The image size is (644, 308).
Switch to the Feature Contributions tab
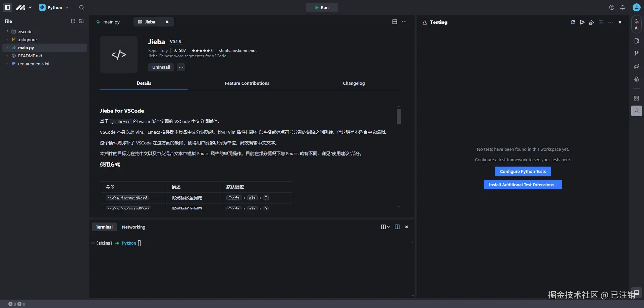[247, 83]
